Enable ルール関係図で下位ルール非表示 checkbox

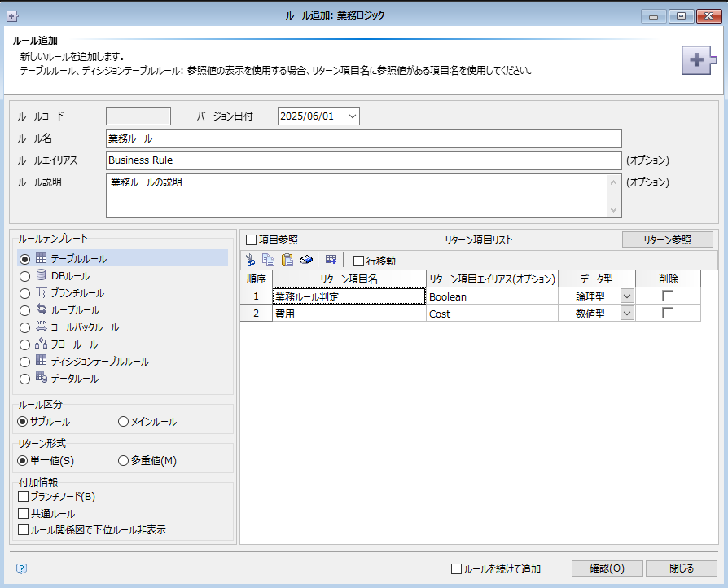[x=24, y=530]
